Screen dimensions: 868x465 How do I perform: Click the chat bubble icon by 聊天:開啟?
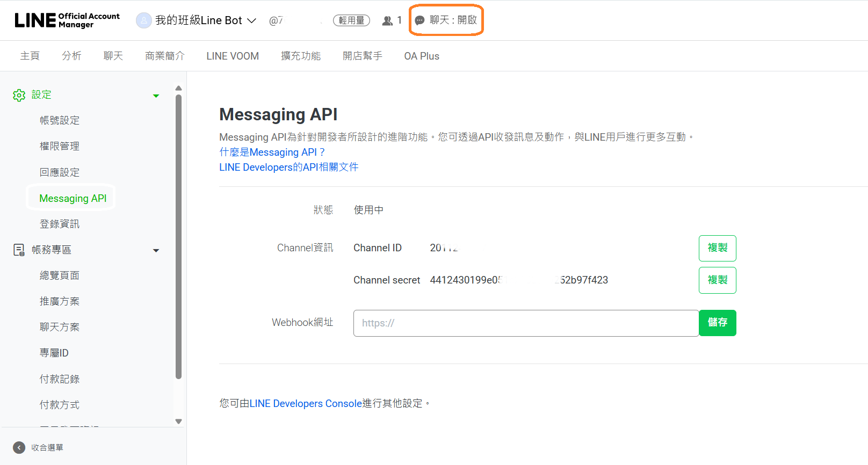click(x=420, y=20)
